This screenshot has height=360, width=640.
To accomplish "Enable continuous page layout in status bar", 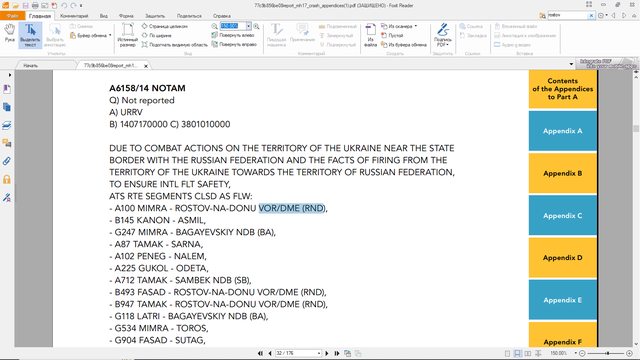I will point(518,353).
